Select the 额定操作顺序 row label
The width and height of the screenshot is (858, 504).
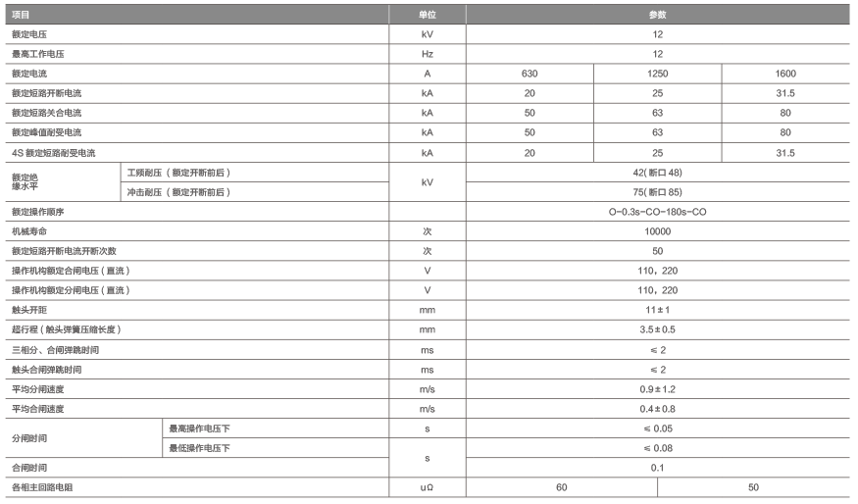click(x=38, y=213)
